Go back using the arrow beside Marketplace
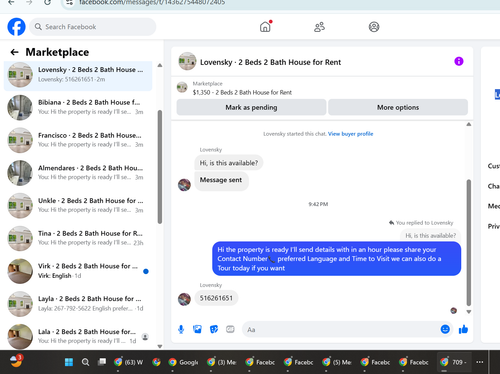The height and width of the screenshot is (374, 500). click(x=14, y=52)
